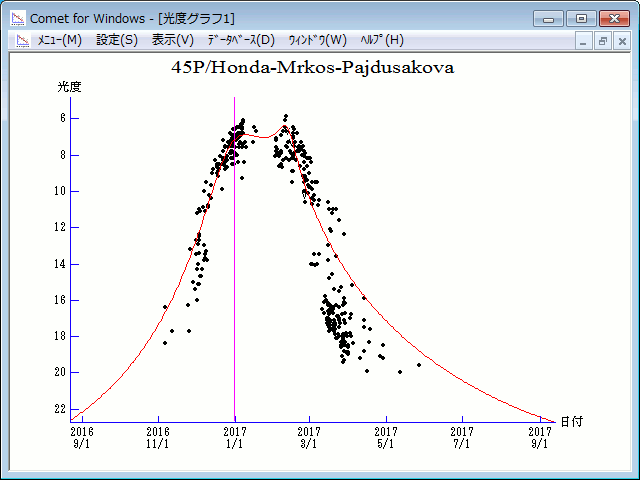
Task: Click the magnitude 6 axis label
Action: tap(62, 118)
